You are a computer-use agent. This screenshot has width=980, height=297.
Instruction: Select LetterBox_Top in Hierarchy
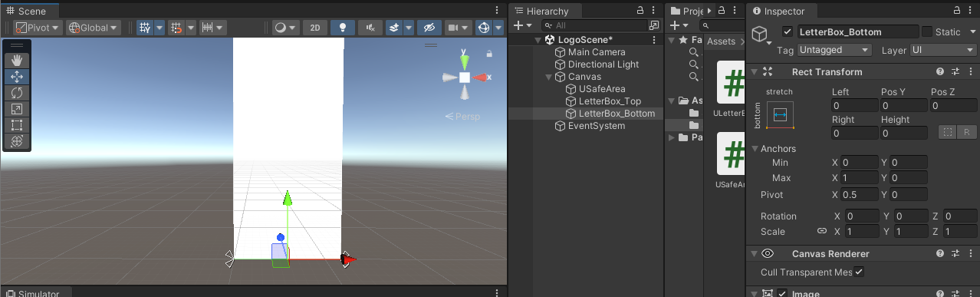click(x=610, y=101)
